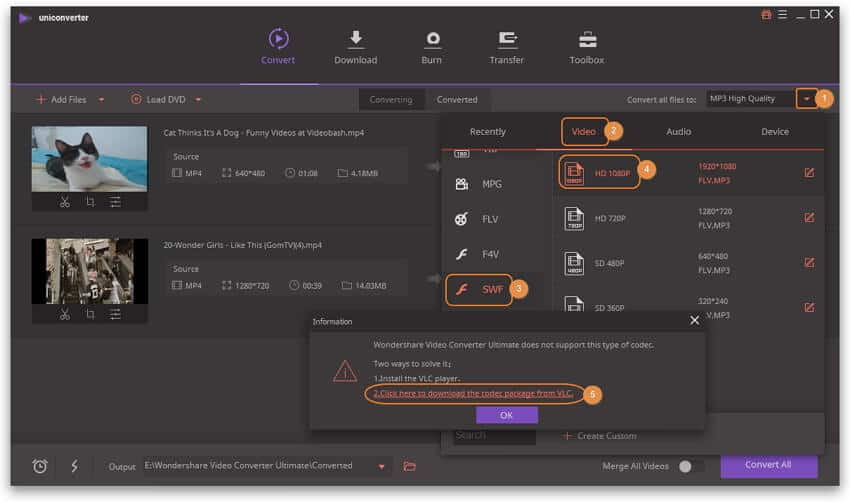
Task: Click OK in the Information dialog
Action: pos(507,415)
